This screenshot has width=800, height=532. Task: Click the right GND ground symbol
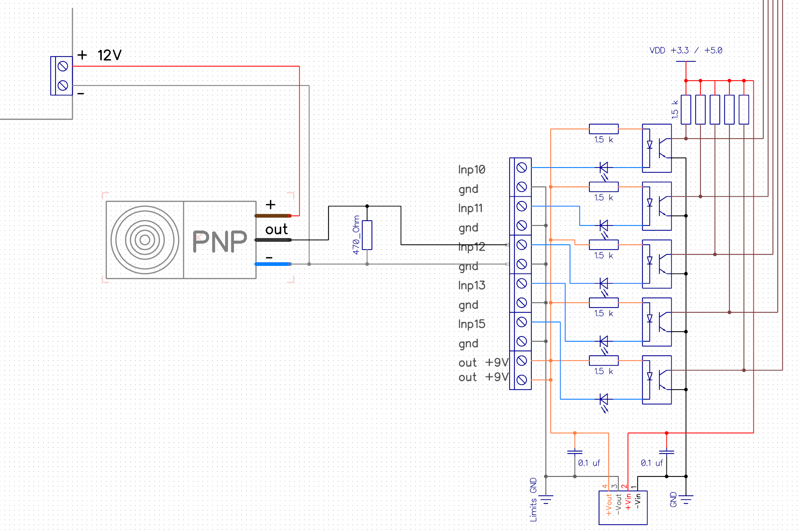686,499
